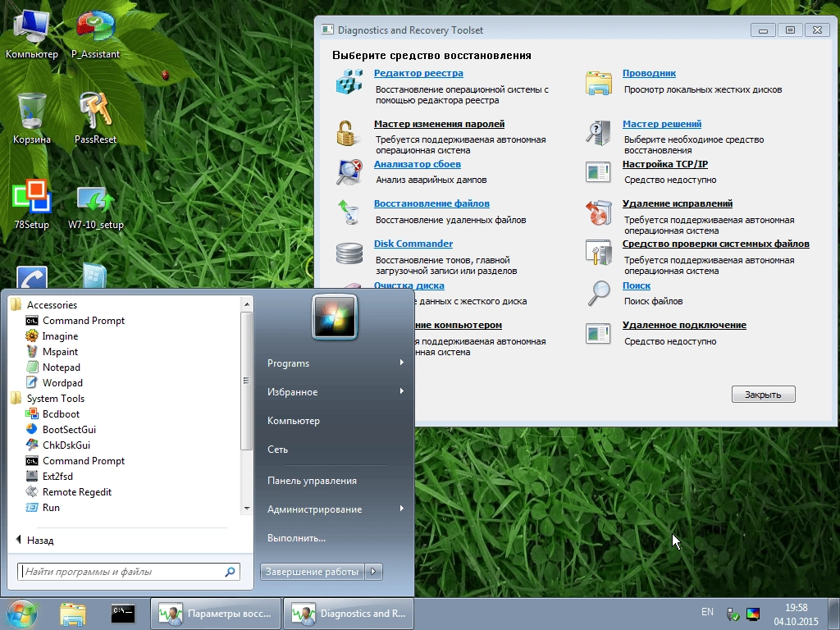Screen dimensions: 840x630
Task: Click the Настройка TCP/IP icon
Action: (x=598, y=172)
